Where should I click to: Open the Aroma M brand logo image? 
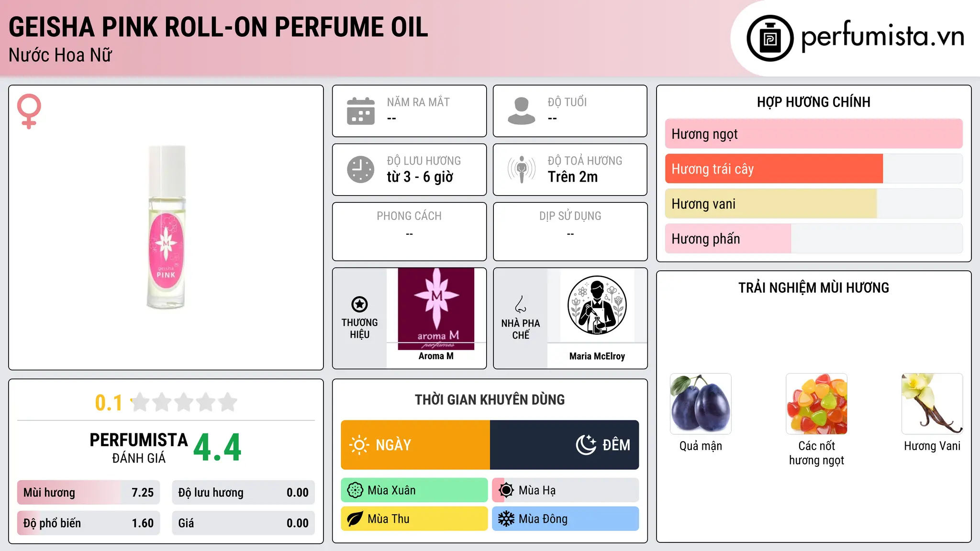[436, 309]
